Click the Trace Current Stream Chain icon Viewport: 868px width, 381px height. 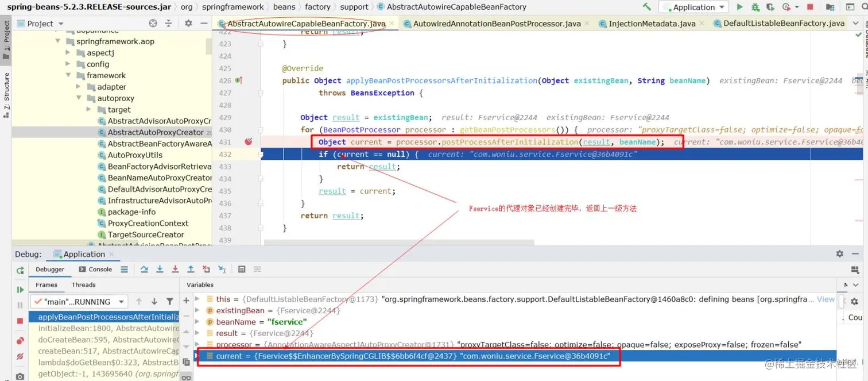[258, 269]
